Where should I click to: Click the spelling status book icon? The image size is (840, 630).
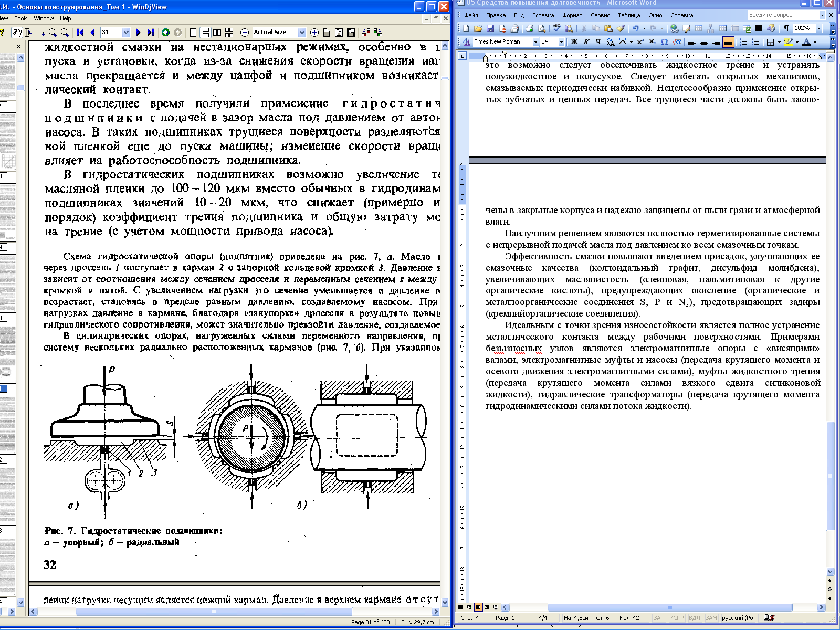click(x=769, y=618)
